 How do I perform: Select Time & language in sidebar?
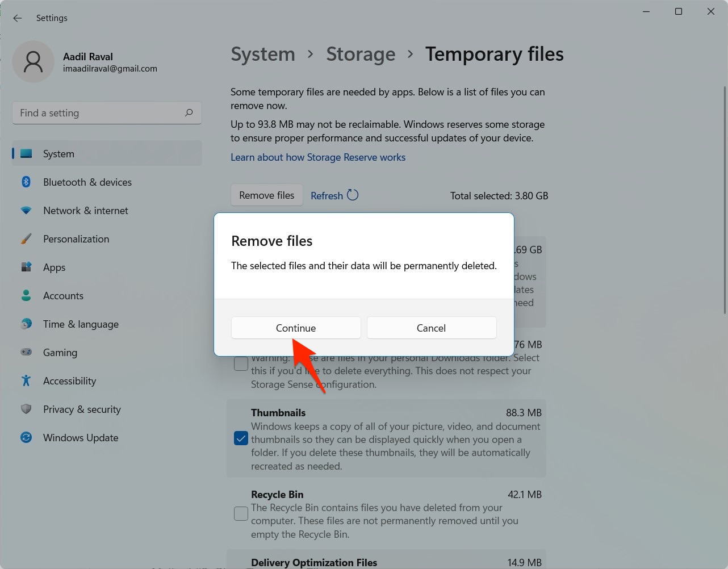pyautogui.click(x=81, y=324)
